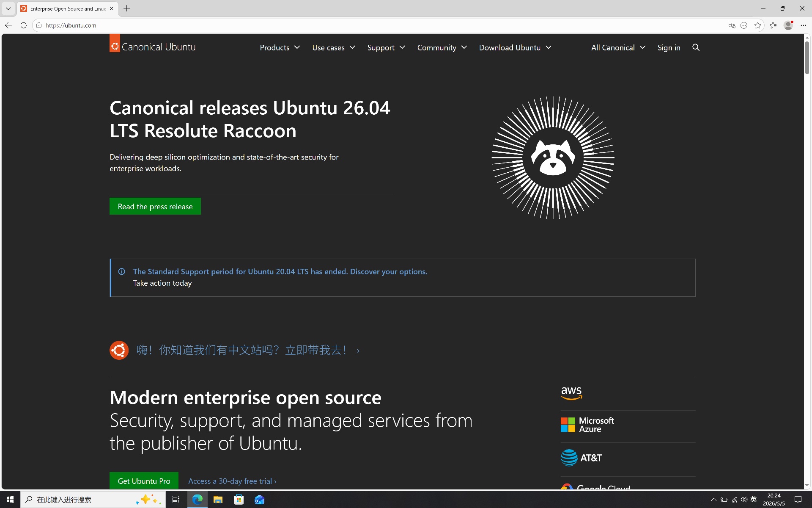812x508 pixels.
Task: Click the battery status tray icon
Action: pos(724,500)
